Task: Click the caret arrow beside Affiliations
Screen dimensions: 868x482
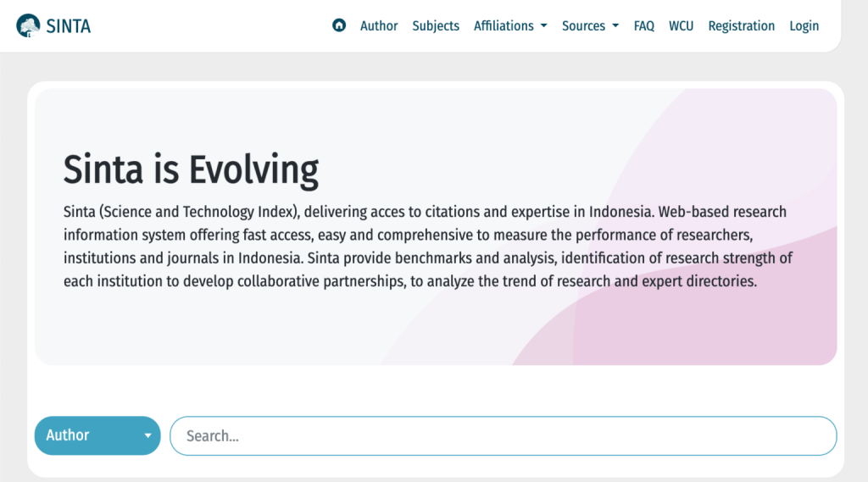Action: point(543,26)
